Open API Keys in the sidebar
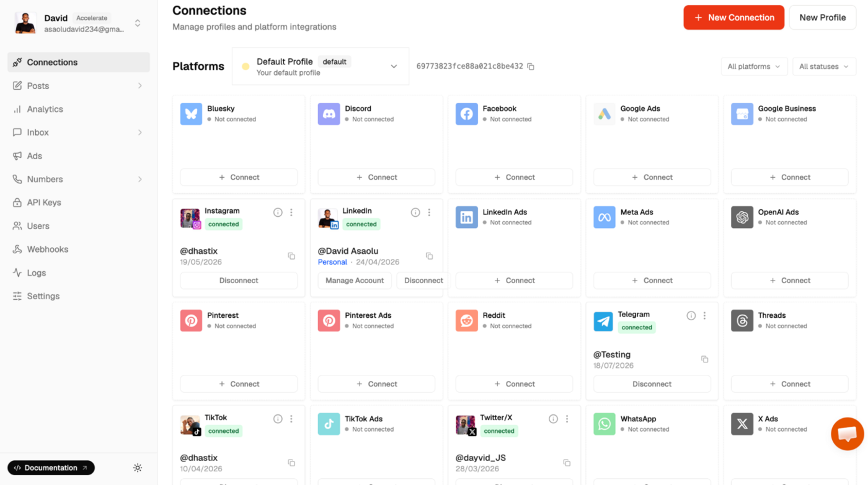 [x=79, y=203]
